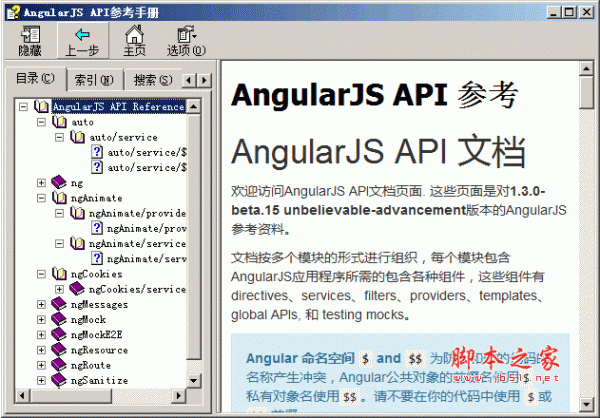Open the home page (主页) button
This screenshot has width=600, height=418.
134,41
